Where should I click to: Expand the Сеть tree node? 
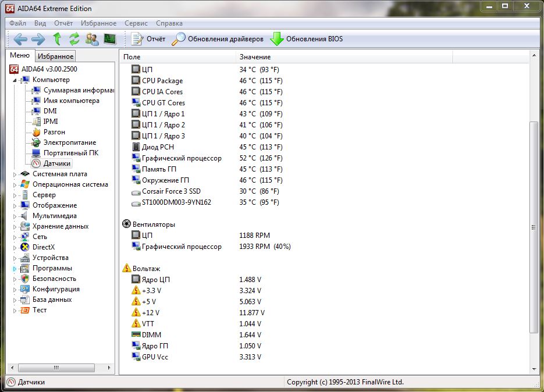(x=15, y=237)
